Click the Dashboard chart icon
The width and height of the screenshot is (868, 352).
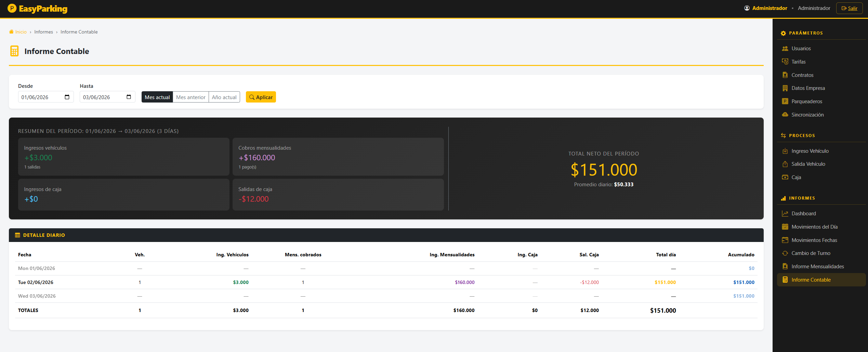[x=785, y=214]
